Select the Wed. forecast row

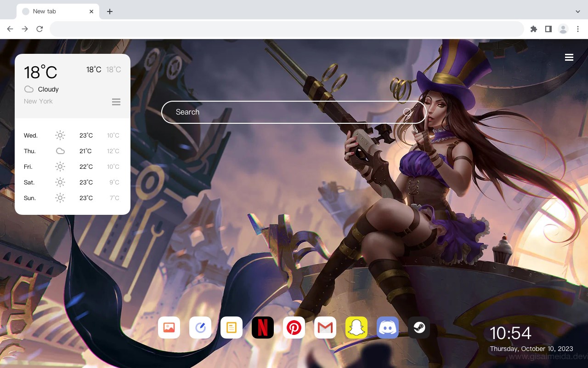(72, 135)
